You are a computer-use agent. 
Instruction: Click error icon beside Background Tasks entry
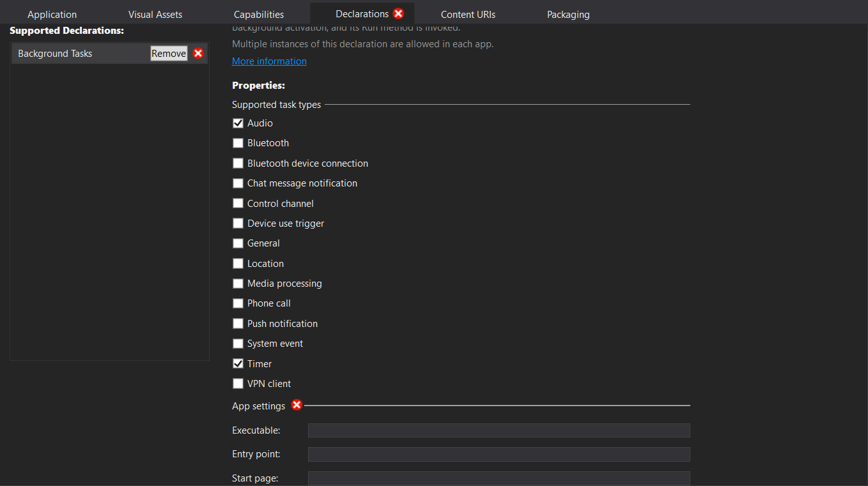(x=198, y=54)
